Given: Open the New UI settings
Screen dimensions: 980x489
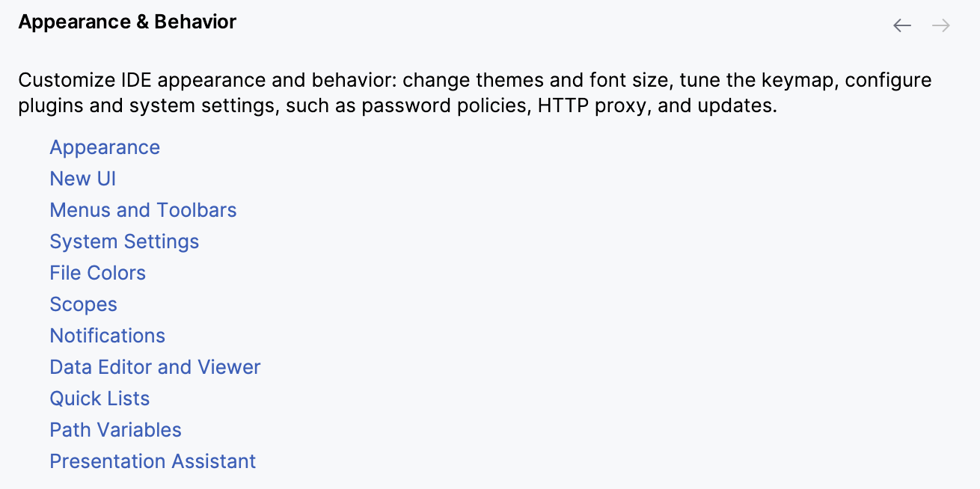Looking at the screenshot, I should [82, 179].
